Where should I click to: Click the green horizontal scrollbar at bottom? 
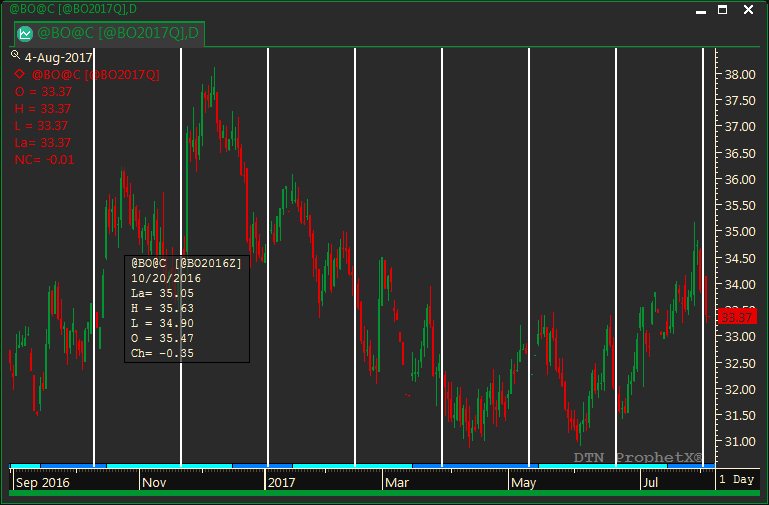pyautogui.click(x=384, y=493)
